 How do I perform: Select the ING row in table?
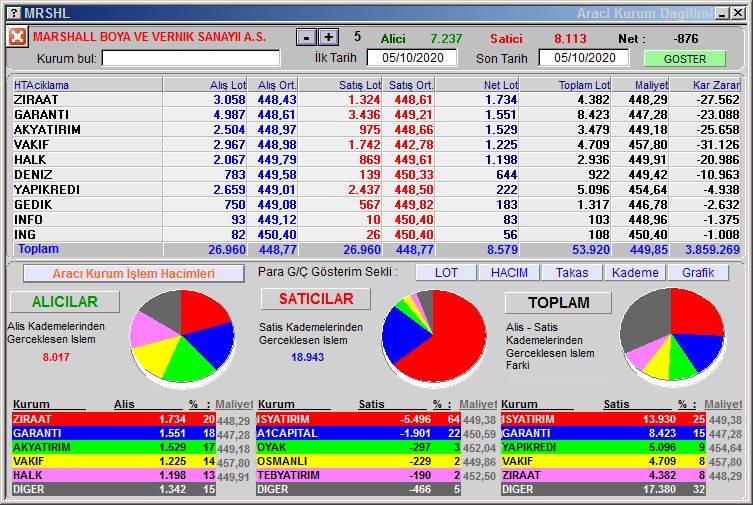[x=376, y=234]
